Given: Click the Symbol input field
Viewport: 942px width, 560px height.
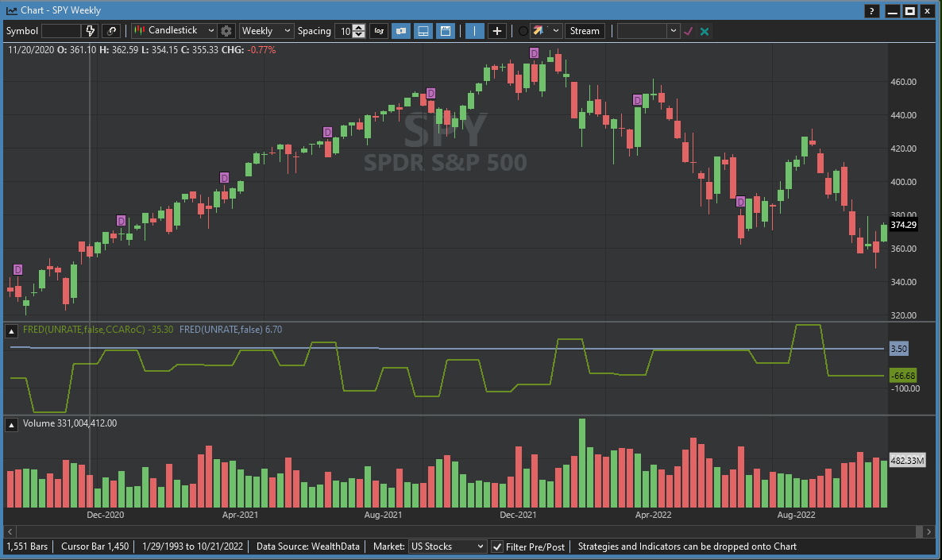Looking at the screenshot, I should coord(61,31).
